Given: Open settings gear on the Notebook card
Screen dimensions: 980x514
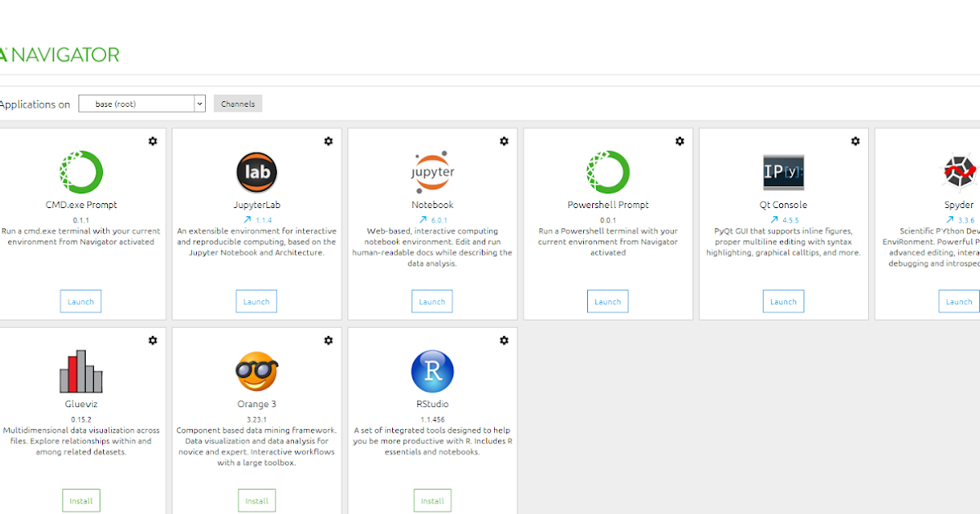Looking at the screenshot, I should (504, 141).
